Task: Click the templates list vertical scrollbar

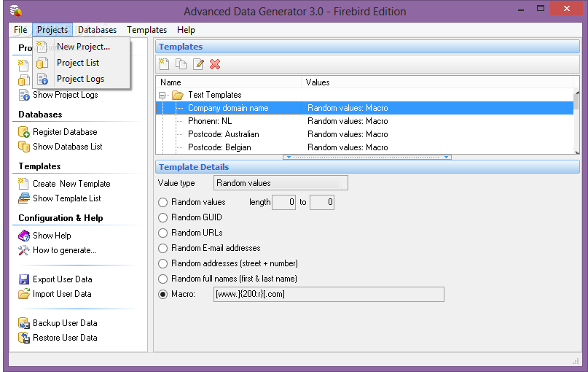Action: [x=577, y=122]
